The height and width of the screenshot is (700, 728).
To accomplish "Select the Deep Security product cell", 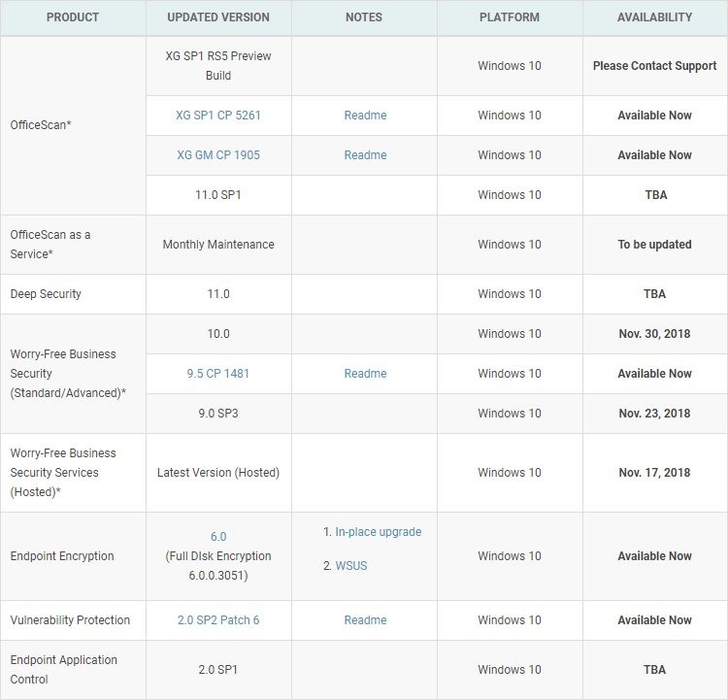I will click(x=74, y=294).
